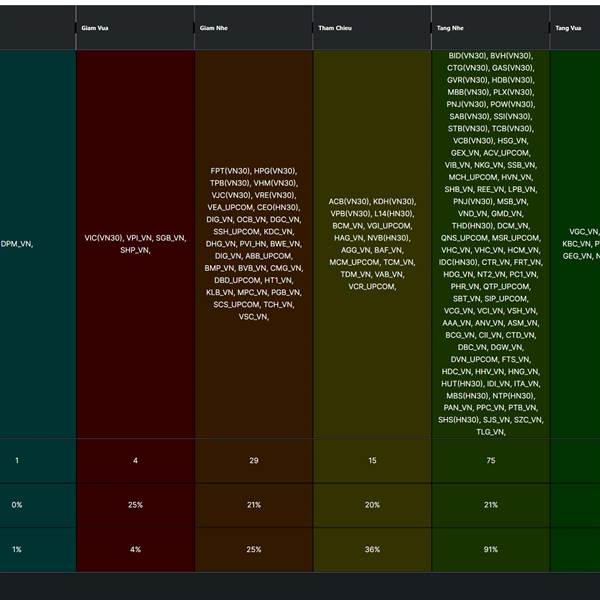The image size is (600, 600).
Task: Select the HUT(HN30) ticker
Action: pos(462,383)
